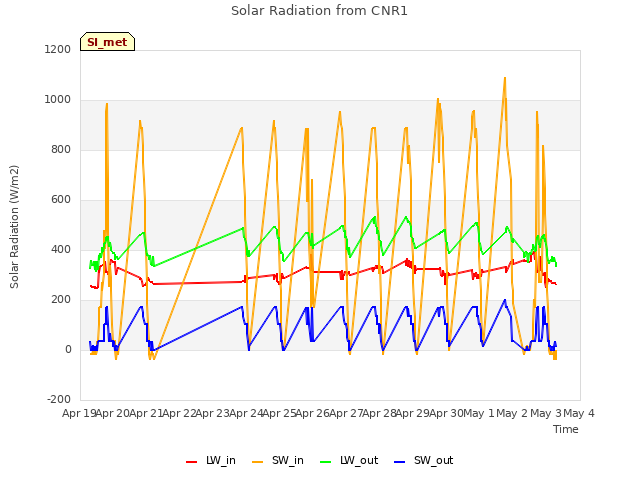The image size is (640, 480).
Task: Click the blue SW_out legend color marker
Action: (x=400, y=462)
